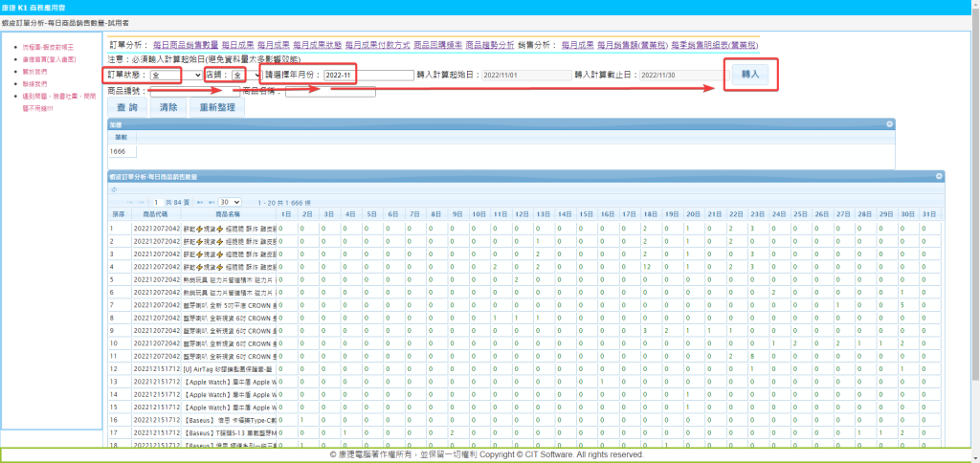Click the year-month field showing 2022-11
The width and height of the screenshot is (980, 463).
tap(367, 75)
